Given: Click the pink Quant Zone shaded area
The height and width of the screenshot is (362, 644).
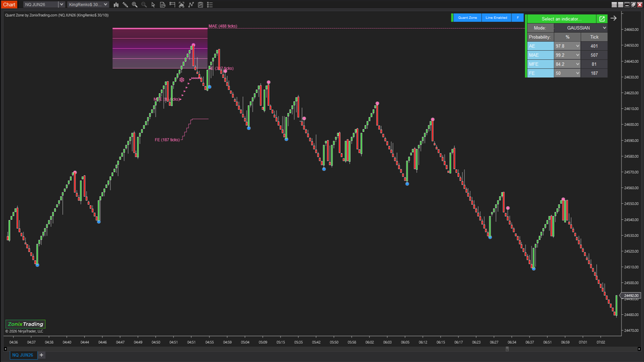Looking at the screenshot, I should [x=160, y=48].
